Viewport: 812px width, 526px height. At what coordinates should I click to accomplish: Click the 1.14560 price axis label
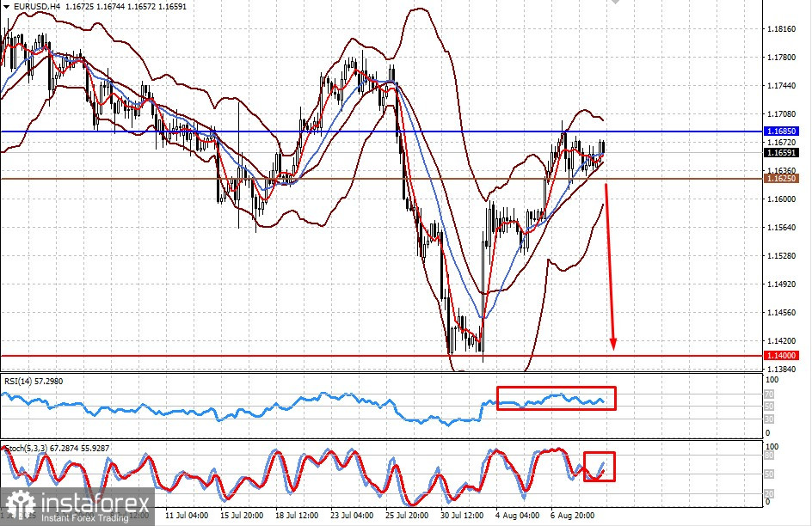tap(781, 313)
